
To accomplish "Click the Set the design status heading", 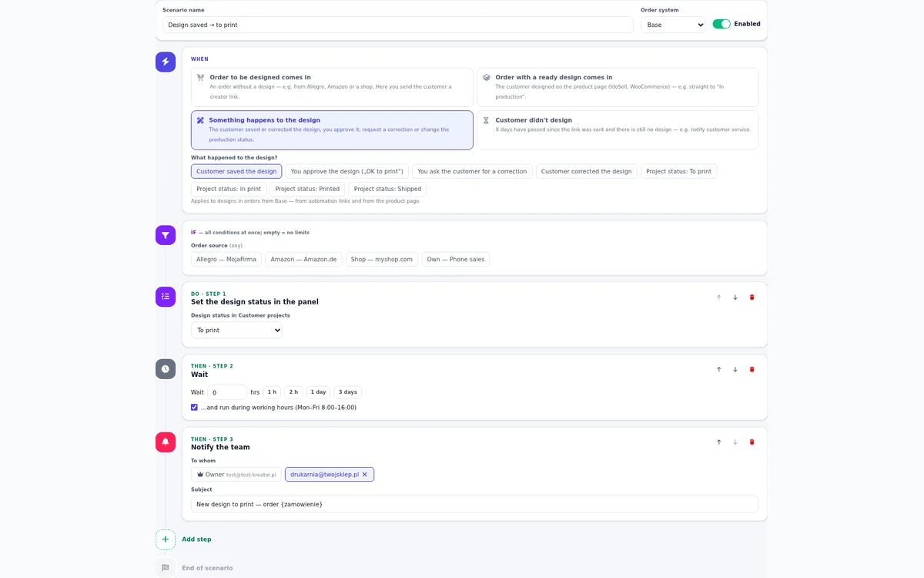I will (255, 302).
